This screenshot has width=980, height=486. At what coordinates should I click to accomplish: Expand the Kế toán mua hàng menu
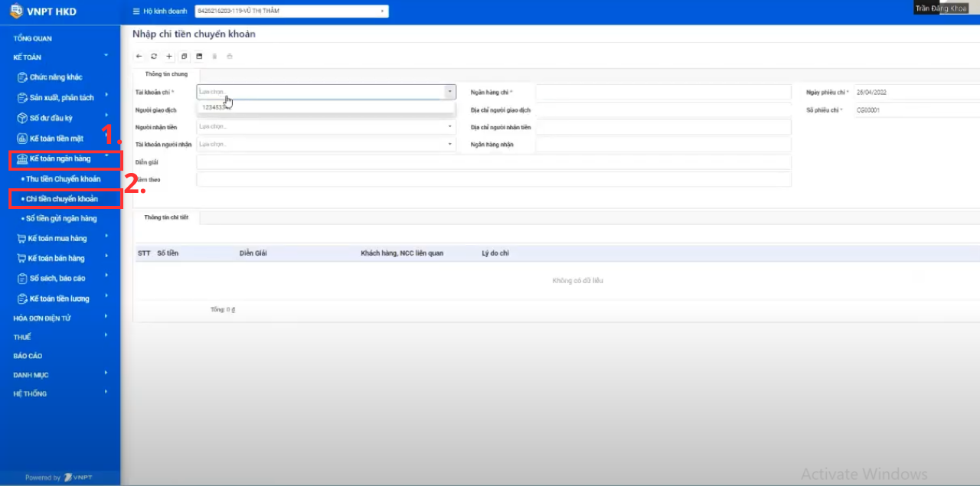57,238
